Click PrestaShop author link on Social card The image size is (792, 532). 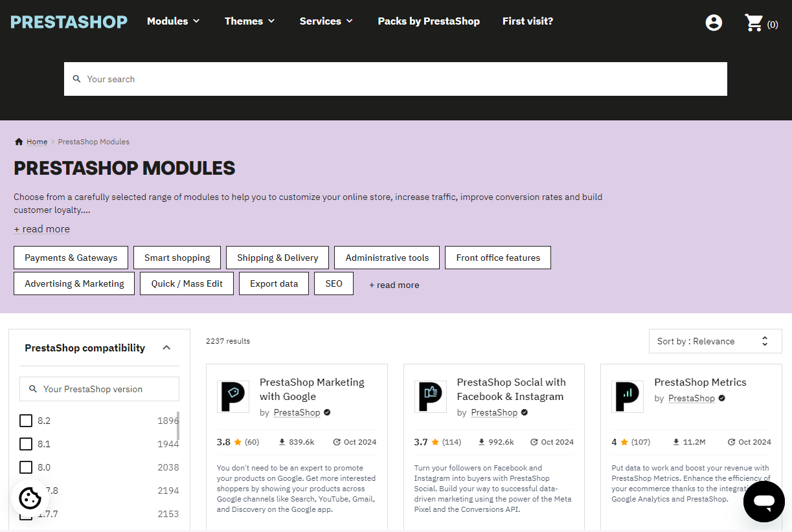click(495, 413)
